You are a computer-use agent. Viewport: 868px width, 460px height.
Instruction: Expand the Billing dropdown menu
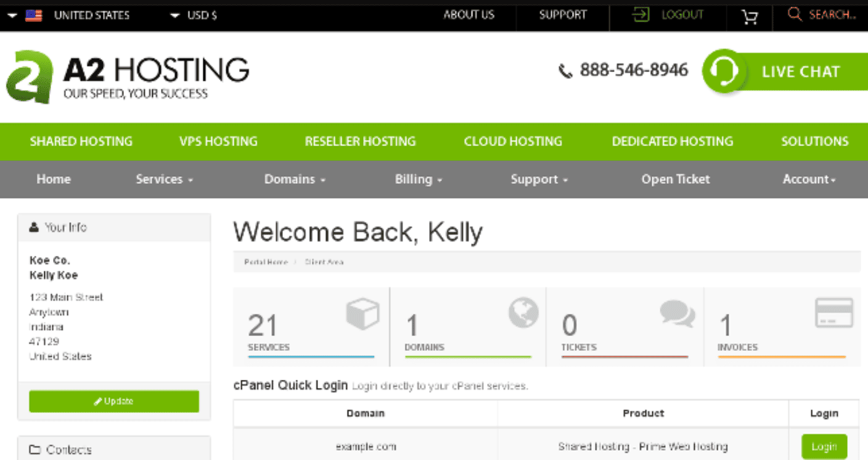(x=419, y=179)
